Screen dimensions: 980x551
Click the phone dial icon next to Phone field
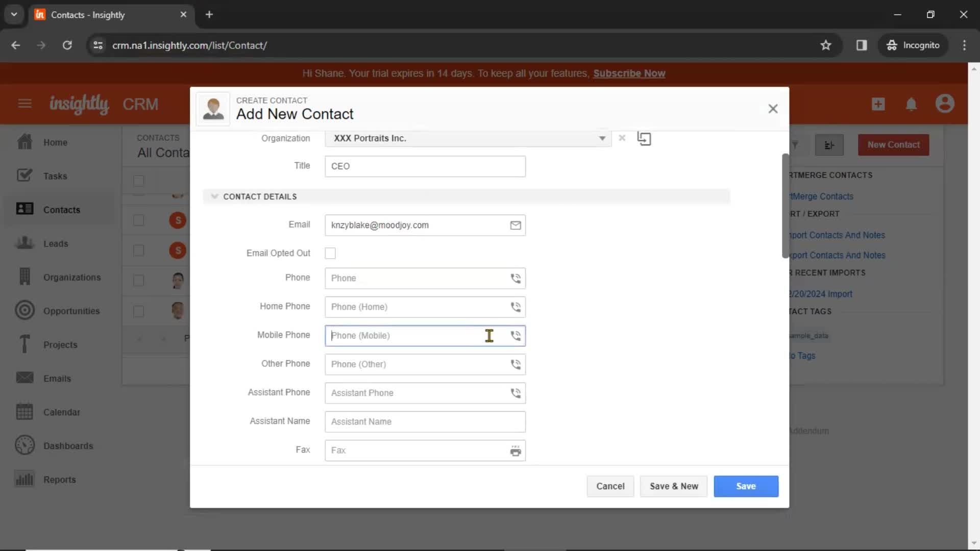(x=516, y=278)
